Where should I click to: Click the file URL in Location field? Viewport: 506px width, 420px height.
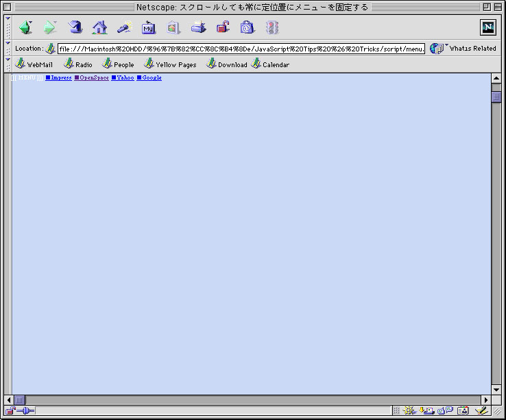tap(241, 49)
